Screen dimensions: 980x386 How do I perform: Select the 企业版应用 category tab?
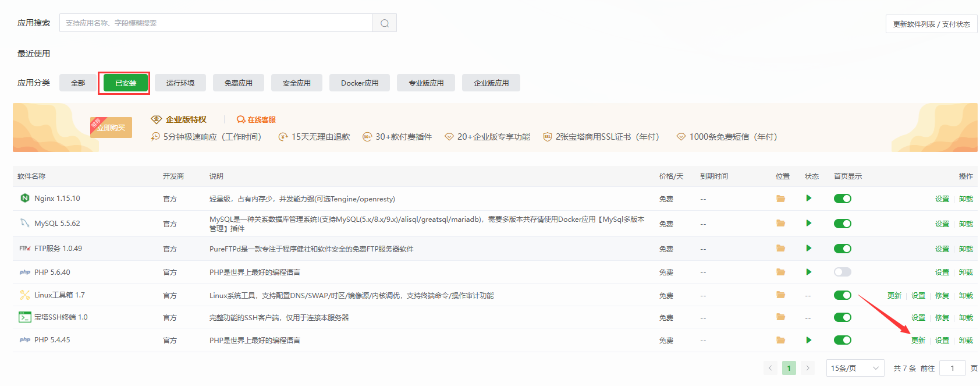(x=491, y=83)
